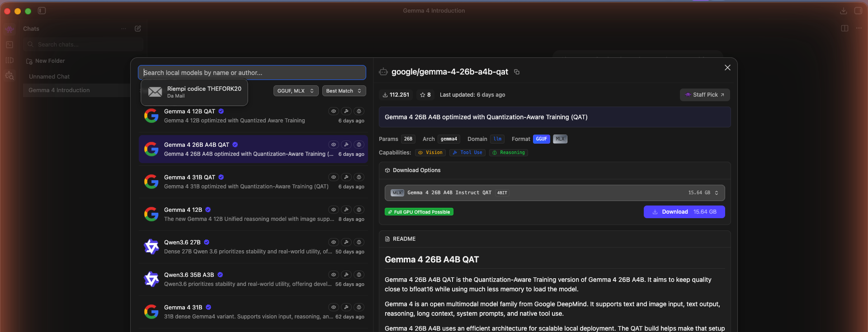The image size is (868, 332).
Task: Click the Reasoning capability badge
Action: tap(509, 153)
